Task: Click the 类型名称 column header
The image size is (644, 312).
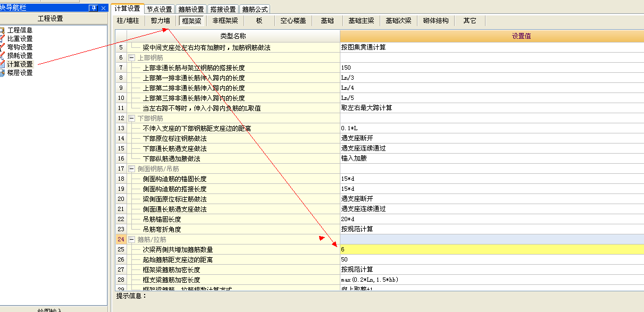Action: click(x=233, y=36)
